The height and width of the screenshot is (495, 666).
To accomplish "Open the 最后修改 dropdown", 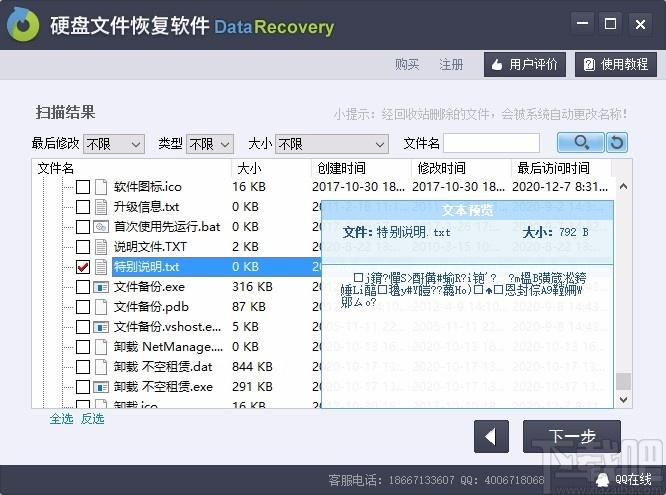I will 114,144.
